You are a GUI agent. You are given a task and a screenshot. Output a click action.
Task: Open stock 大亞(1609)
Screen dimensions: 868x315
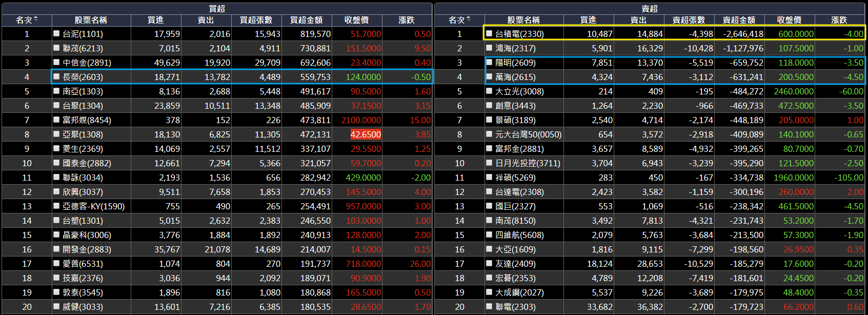coord(515,249)
